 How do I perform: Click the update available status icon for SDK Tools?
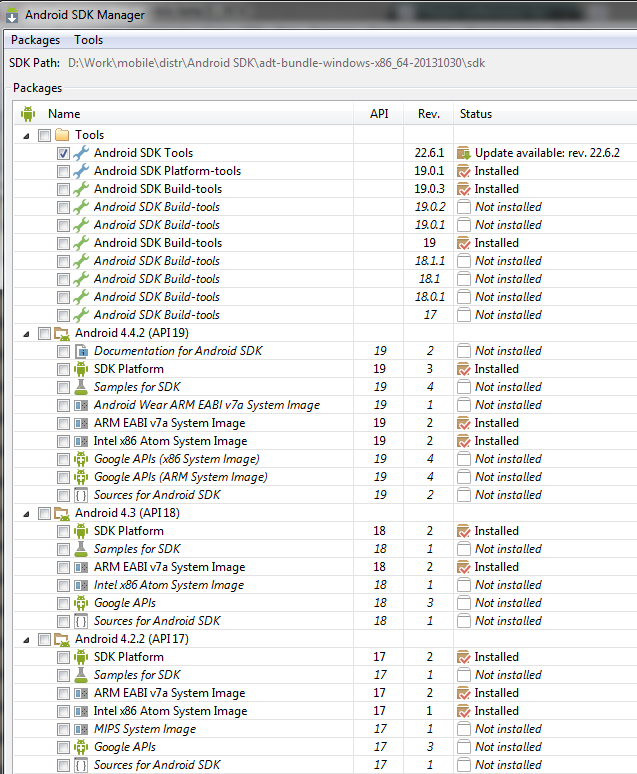click(464, 153)
